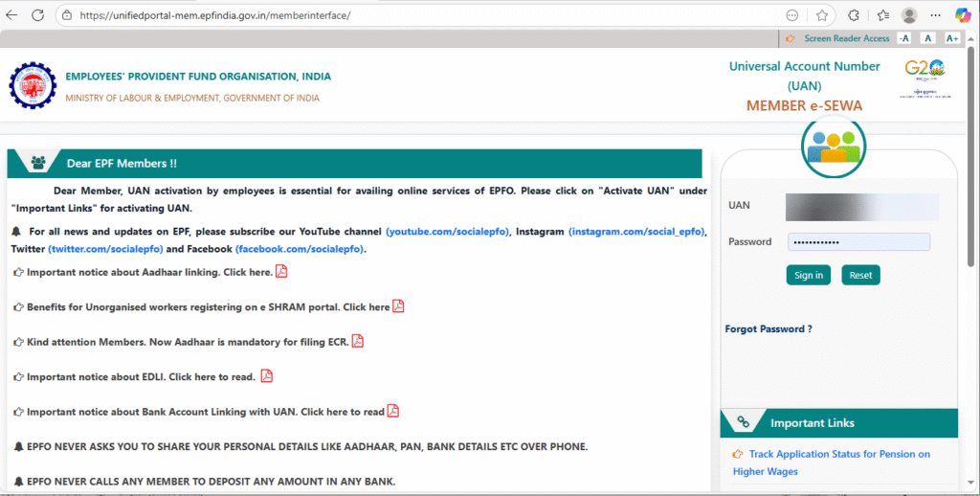Open the Forgot Password link
The height and width of the screenshot is (496, 980).
768,329
